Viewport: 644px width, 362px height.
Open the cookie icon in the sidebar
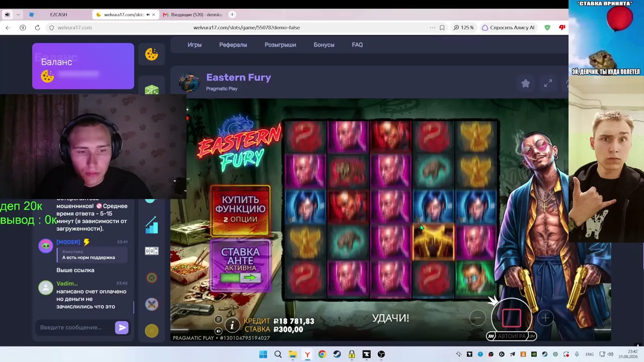(151, 54)
